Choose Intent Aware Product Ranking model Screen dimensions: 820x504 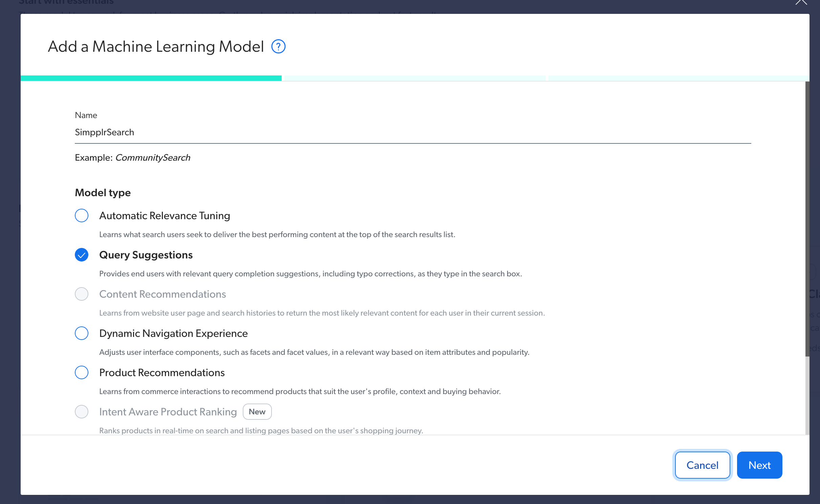(x=81, y=412)
